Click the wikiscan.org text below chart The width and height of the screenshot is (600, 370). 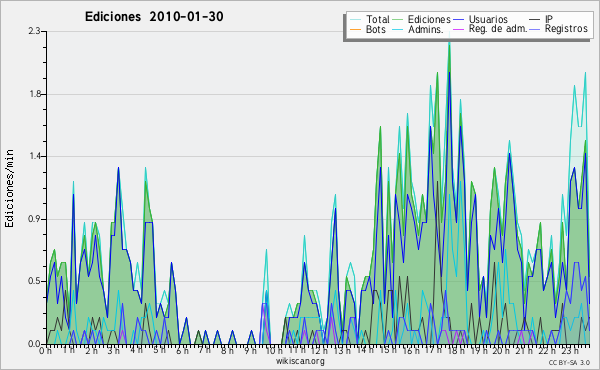(x=300, y=361)
